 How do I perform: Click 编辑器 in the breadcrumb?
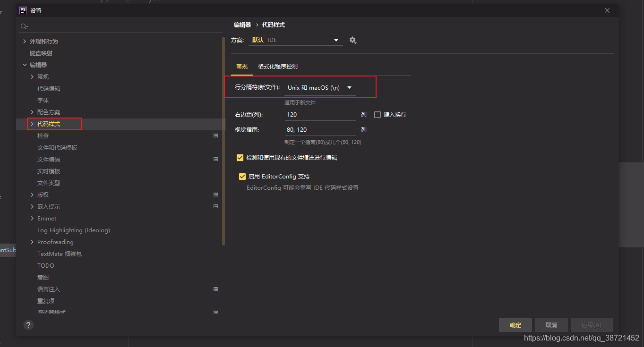pos(242,25)
